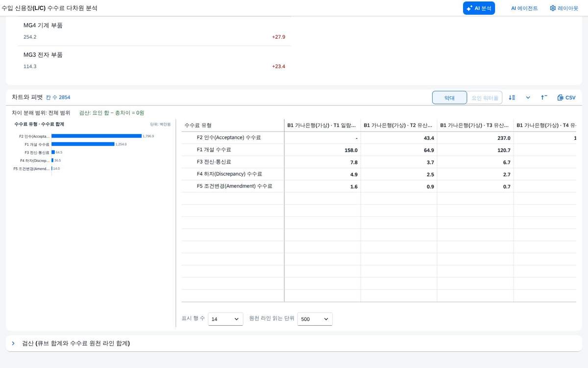Click the 1,796.9 bar value label

(x=148, y=136)
